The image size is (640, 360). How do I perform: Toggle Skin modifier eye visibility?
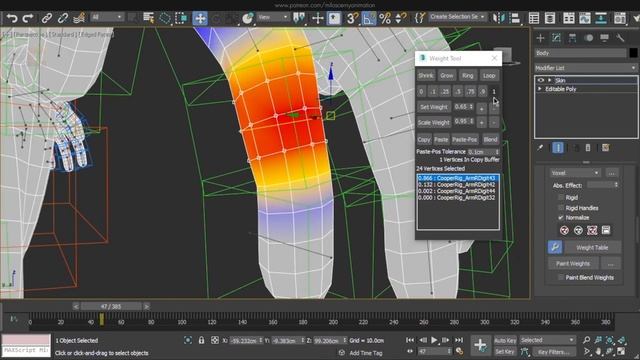click(x=541, y=80)
